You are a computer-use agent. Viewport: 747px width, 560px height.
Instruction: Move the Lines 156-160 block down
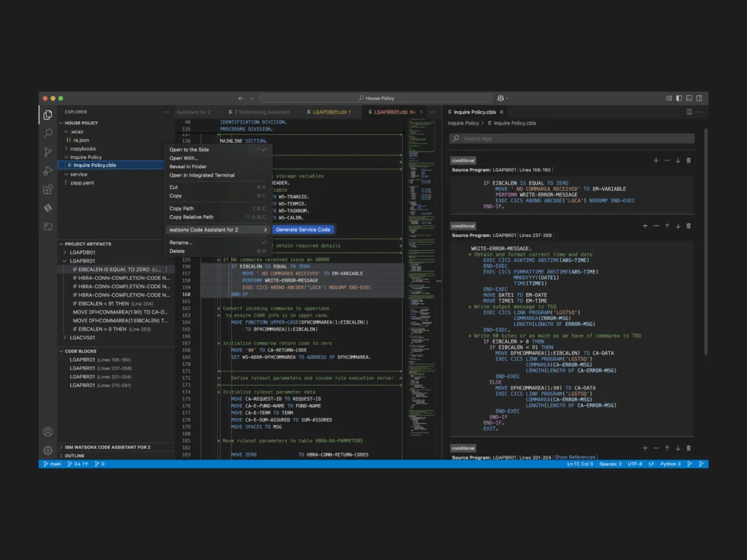(678, 160)
